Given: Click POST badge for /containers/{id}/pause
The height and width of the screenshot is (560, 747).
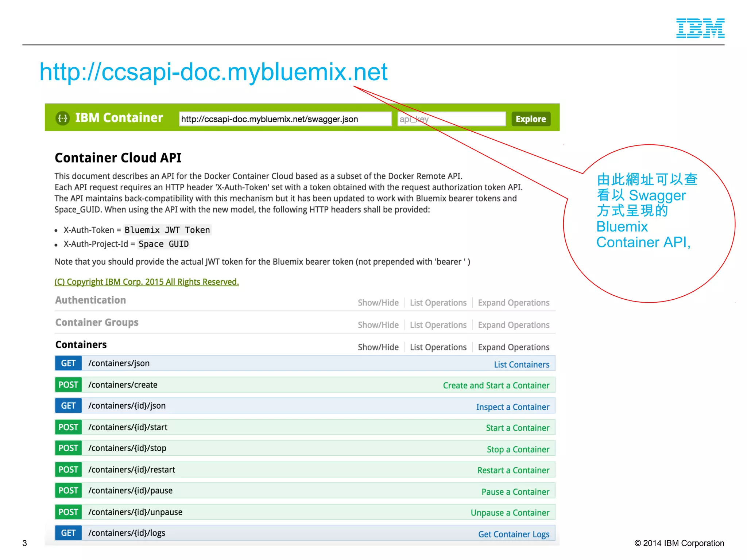Looking at the screenshot, I should (68, 490).
